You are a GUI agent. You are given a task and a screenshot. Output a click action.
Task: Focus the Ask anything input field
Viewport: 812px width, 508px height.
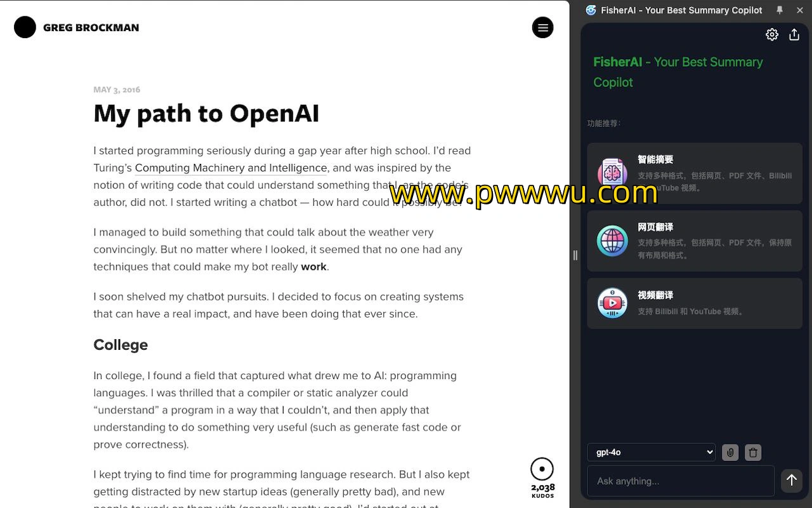point(681,481)
